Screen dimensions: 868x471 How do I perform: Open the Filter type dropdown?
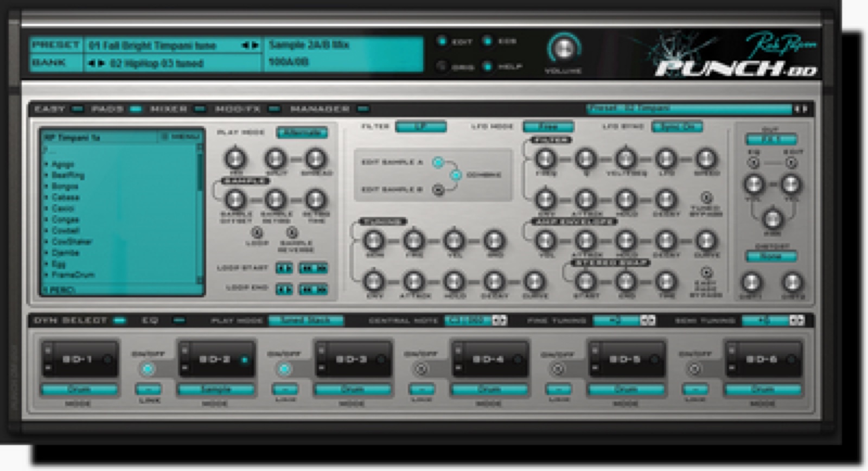coord(421,126)
